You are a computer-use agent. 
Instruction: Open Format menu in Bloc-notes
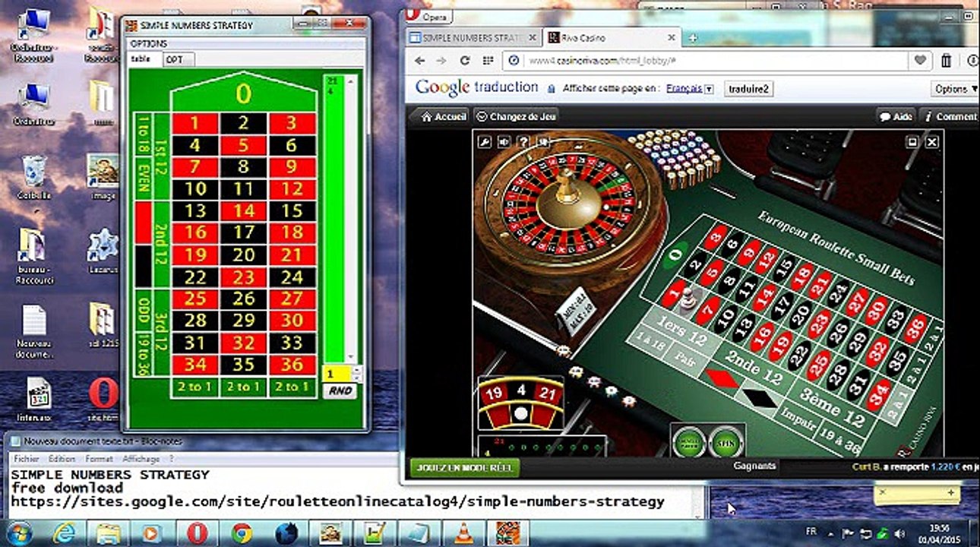(99, 459)
